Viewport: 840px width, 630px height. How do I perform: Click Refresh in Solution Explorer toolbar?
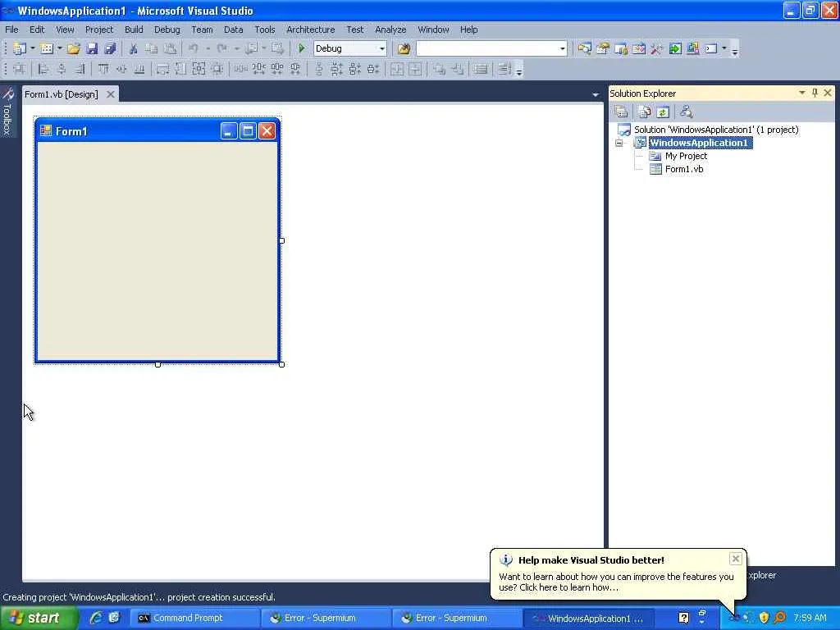[663, 112]
